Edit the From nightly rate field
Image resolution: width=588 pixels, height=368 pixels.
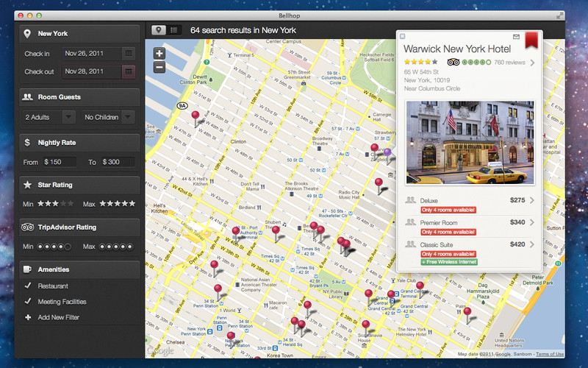click(60, 162)
